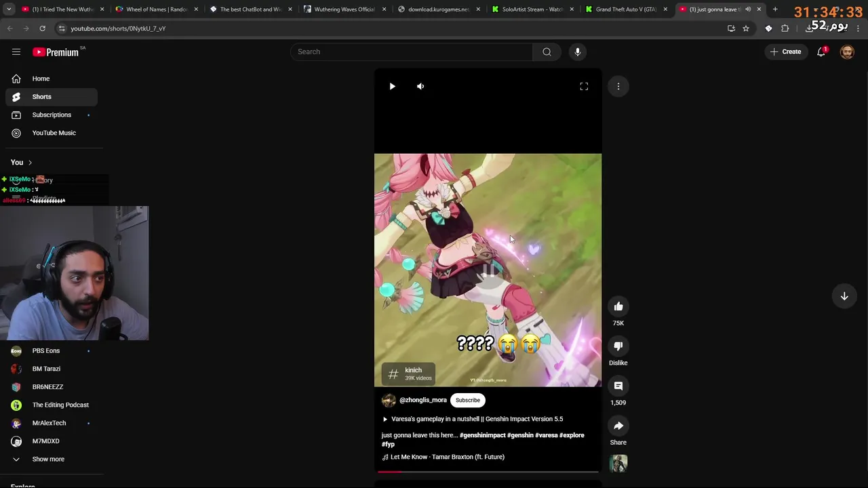Click the Create button
Image resolution: width=868 pixels, height=488 pixels.
tap(786, 52)
